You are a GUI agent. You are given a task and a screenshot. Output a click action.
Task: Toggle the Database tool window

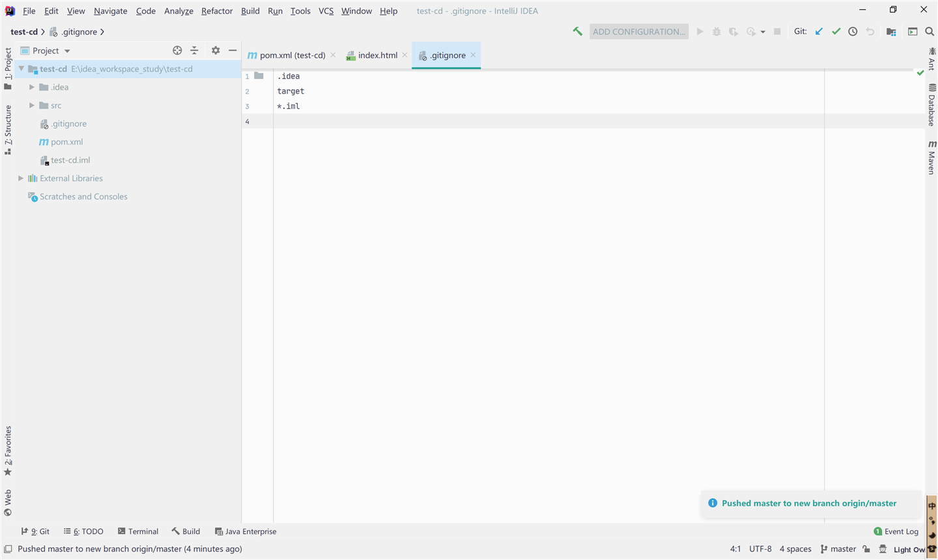(931, 105)
